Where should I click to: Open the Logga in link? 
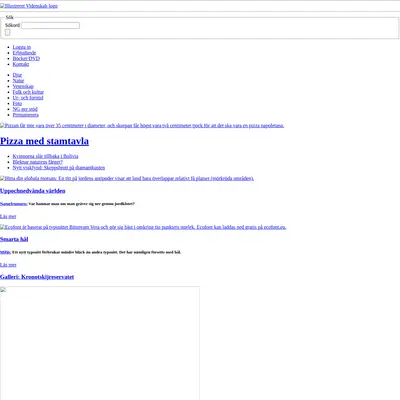22,47
